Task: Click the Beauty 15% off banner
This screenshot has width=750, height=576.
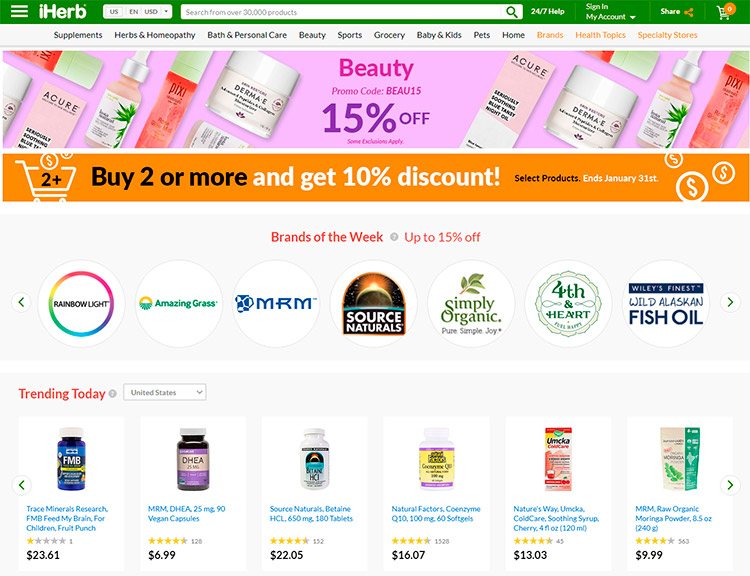Action: pyautogui.click(x=375, y=100)
